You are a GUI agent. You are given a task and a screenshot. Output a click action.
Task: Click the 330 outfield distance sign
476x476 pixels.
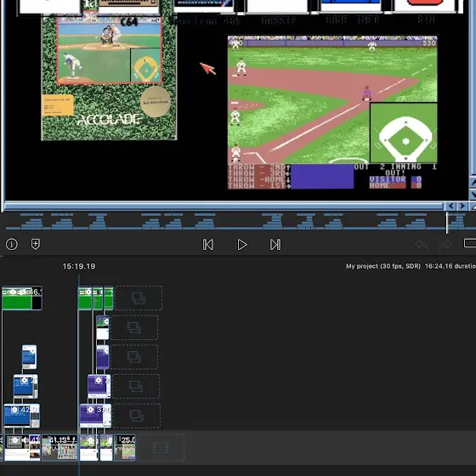pyautogui.click(x=429, y=43)
